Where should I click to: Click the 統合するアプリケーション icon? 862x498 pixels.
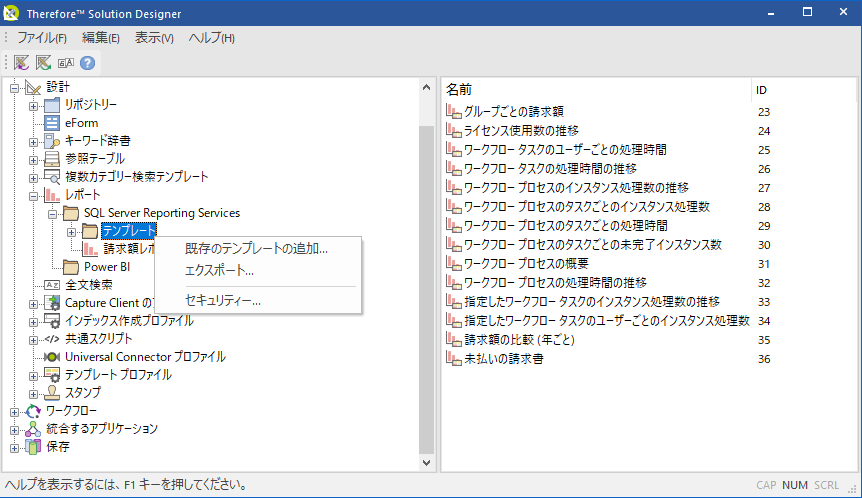[33, 429]
